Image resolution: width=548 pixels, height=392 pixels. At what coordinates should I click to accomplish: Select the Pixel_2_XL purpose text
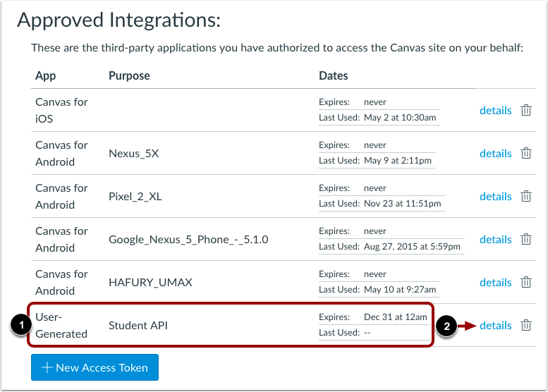135,196
